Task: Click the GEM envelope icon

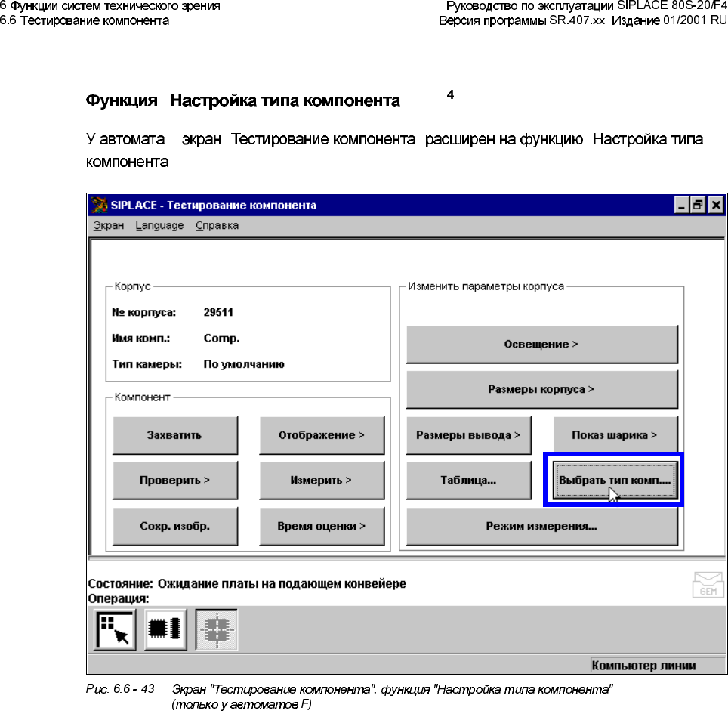Action: 708,585
